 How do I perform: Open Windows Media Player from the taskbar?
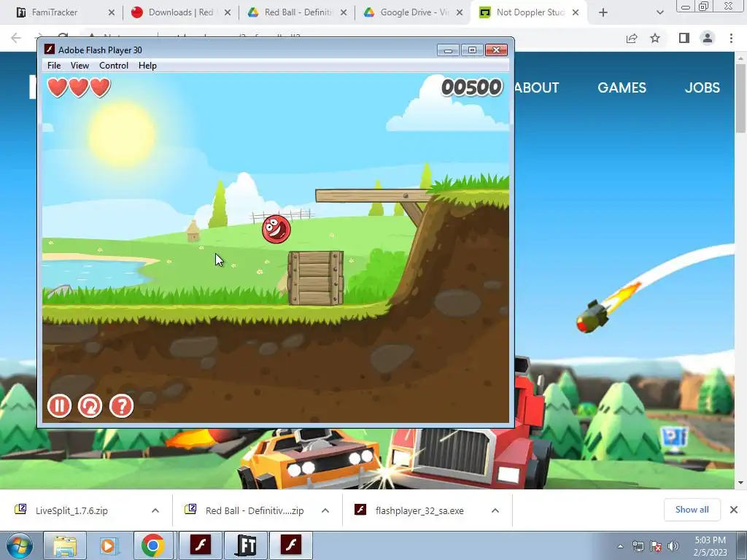pyautogui.click(x=108, y=545)
